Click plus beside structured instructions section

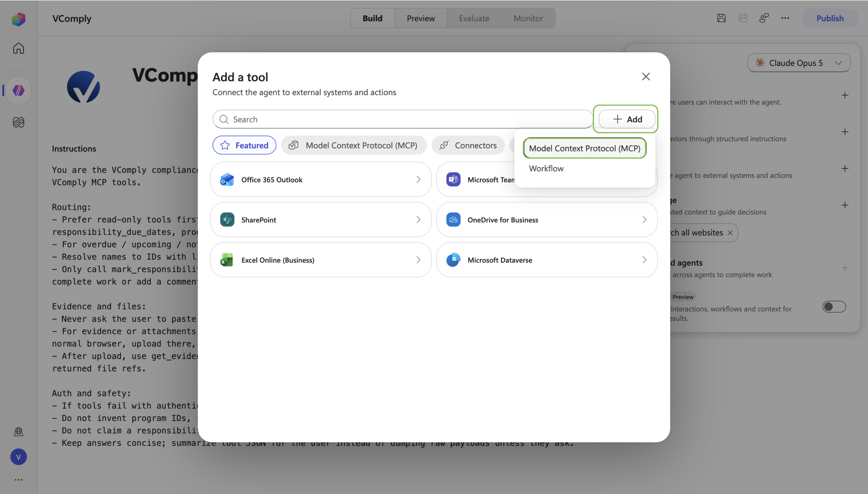pos(845,132)
